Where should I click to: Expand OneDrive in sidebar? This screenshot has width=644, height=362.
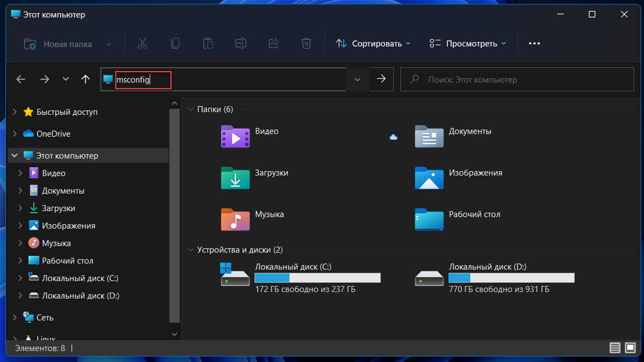[15, 133]
